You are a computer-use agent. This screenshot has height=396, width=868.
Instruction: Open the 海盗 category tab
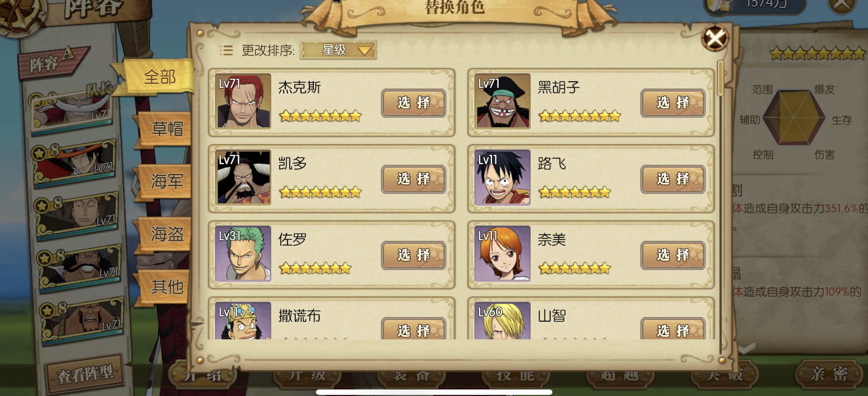click(x=166, y=234)
